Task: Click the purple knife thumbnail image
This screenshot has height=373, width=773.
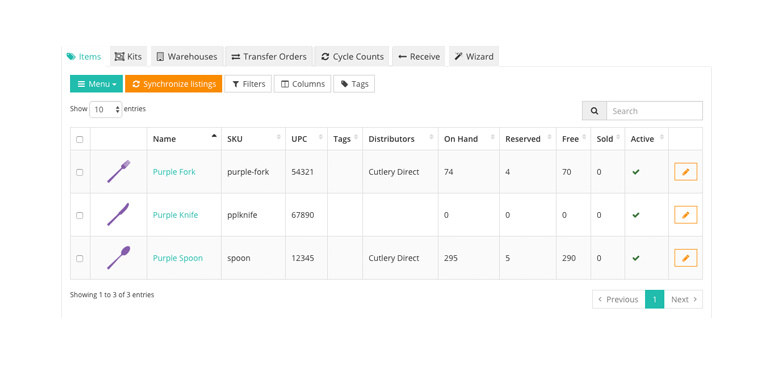Action: coord(118,214)
